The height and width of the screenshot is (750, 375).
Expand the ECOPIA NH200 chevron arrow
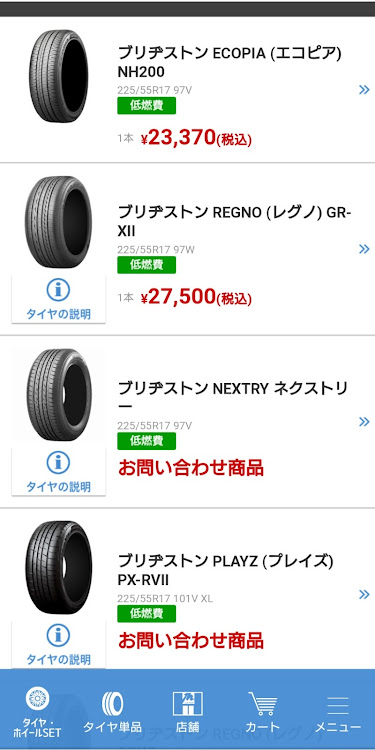coord(364,89)
